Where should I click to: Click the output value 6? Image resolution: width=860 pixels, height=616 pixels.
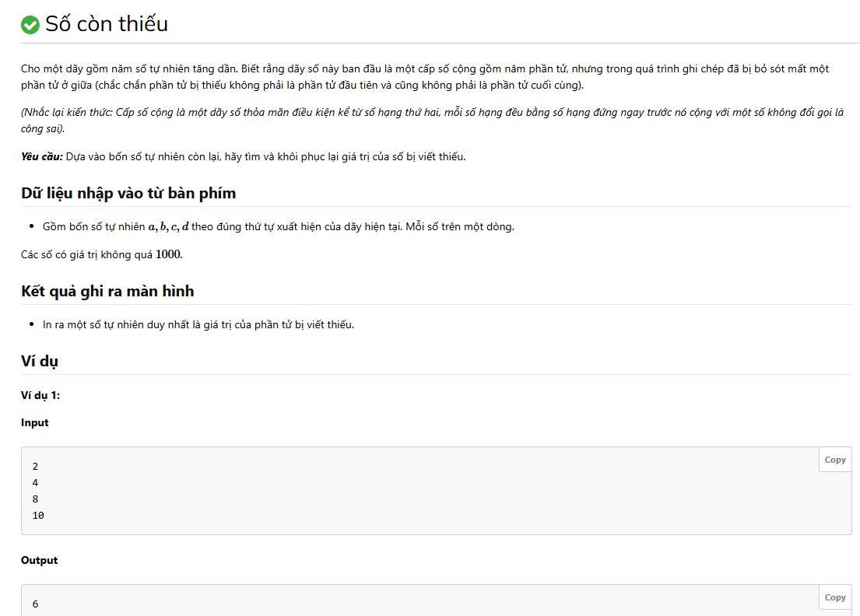(x=36, y=604)
